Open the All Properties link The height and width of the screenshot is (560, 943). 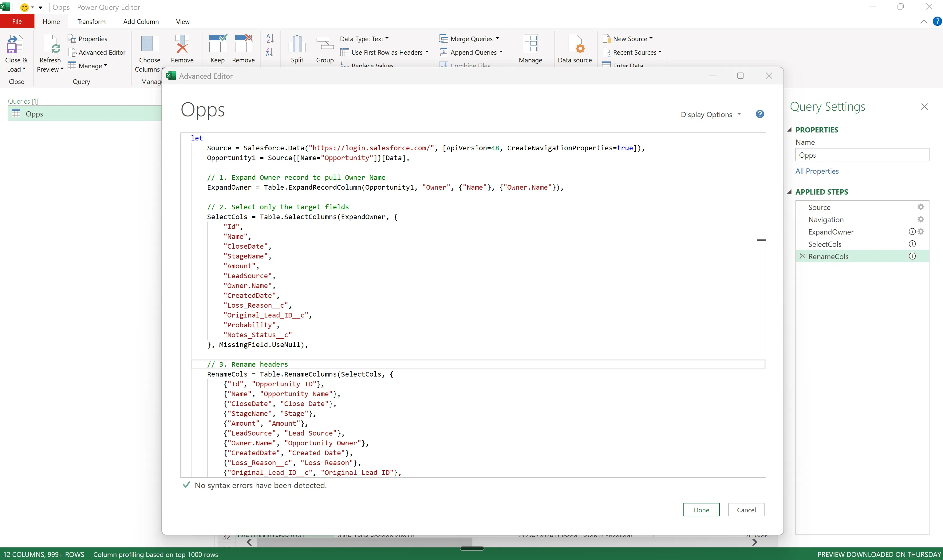tap(817, 171)
